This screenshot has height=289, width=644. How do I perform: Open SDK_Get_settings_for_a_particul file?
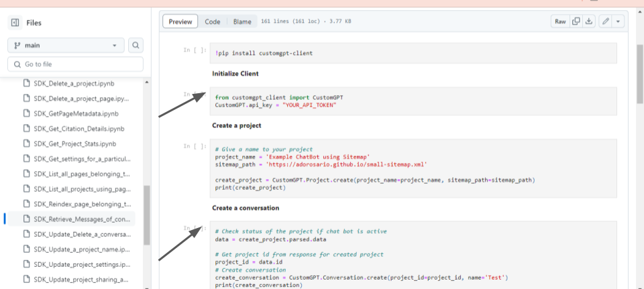82,159
